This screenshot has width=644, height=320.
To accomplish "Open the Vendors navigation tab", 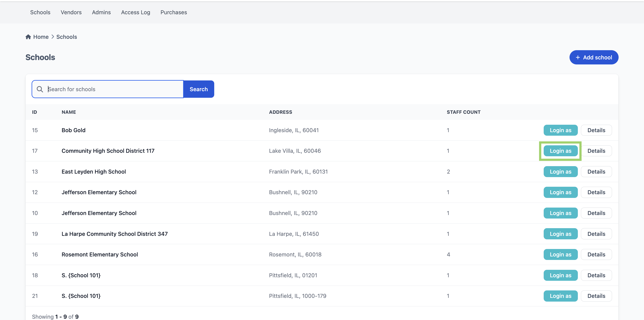I will (71, 12).
